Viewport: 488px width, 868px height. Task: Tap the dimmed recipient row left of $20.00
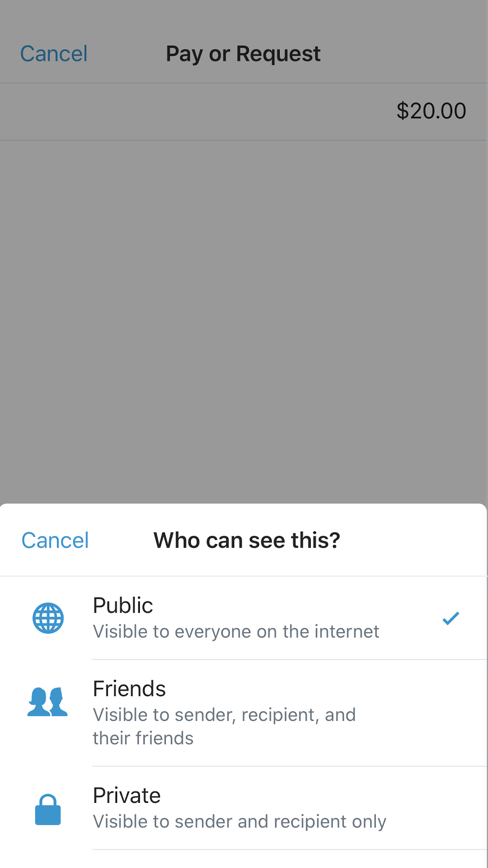(195, 112)
